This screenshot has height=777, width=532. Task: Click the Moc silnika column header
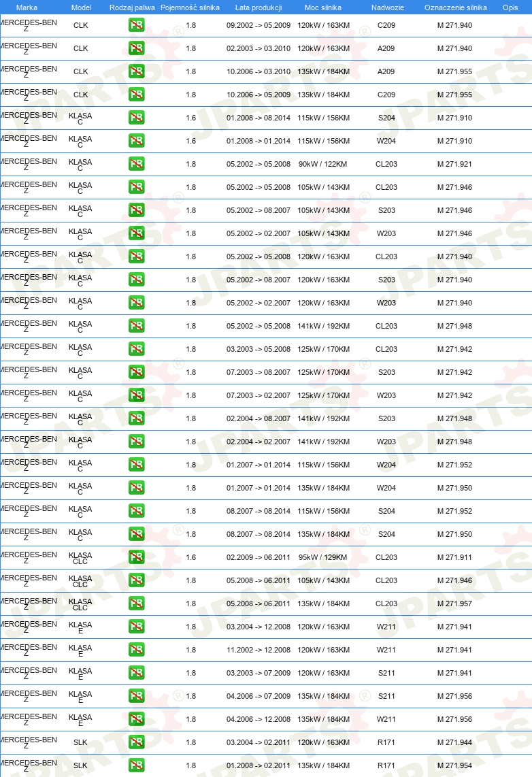[323, 7]
